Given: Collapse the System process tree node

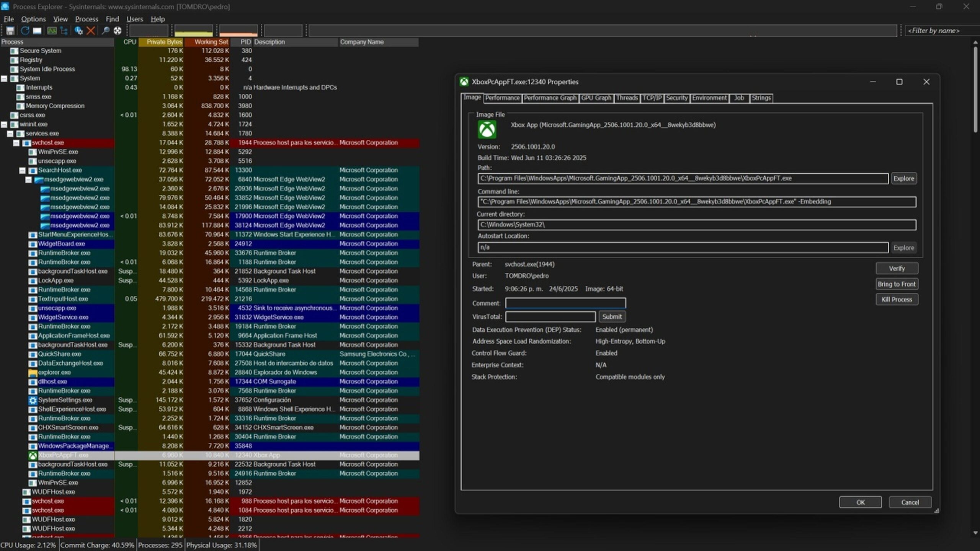Looking at the screenshot, I should point(4,78).
